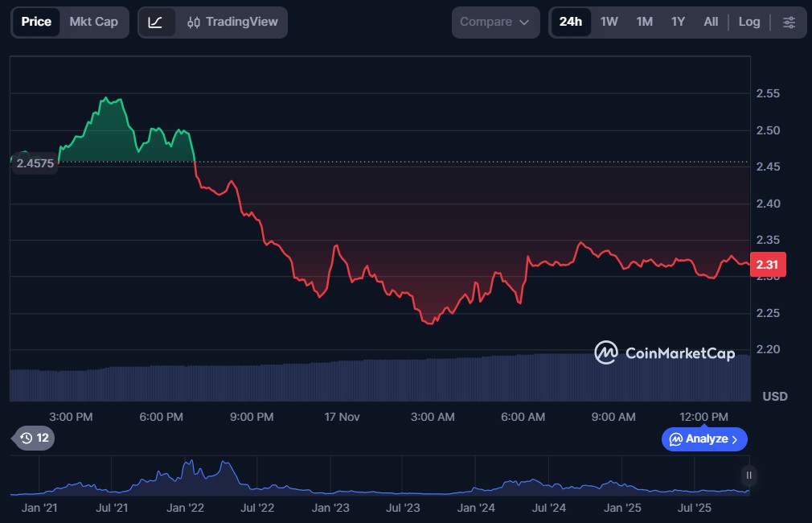812x523 pixels.
Task: Click the 2.4575 opening price label
Action: pos(35,163)
